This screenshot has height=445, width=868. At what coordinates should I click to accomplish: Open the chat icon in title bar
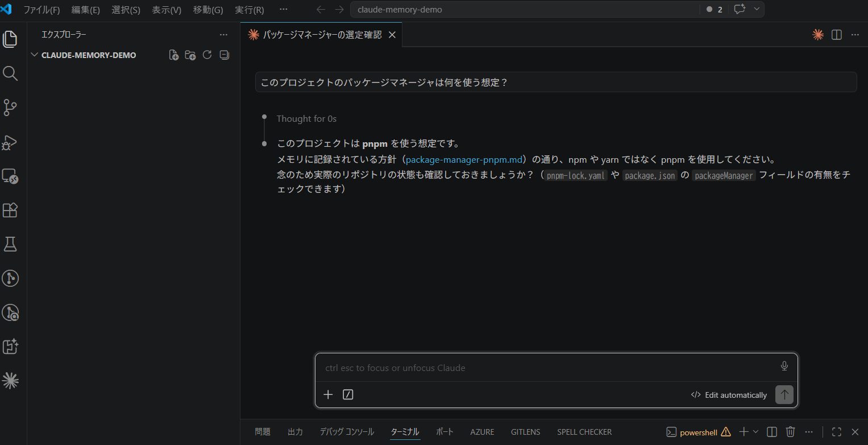[739, 9]
